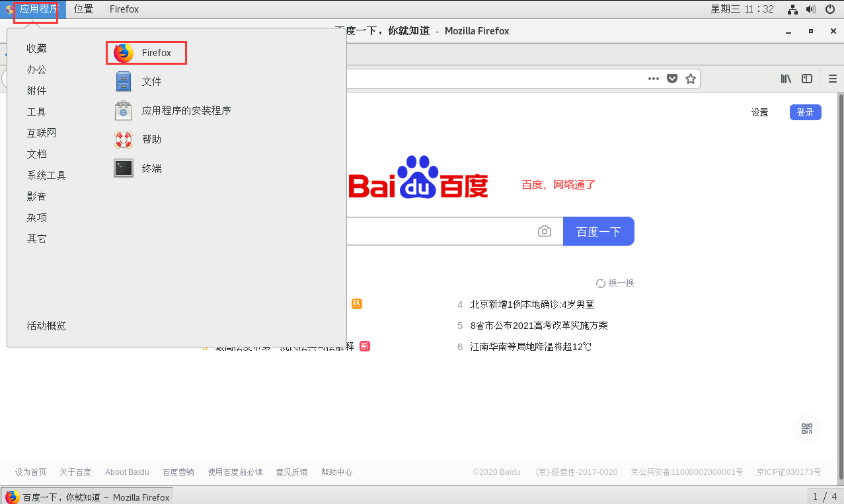The width and height of the screenshot is (844, 504).
Task: Click the 百度营销 footer link
Action: (x=178, y=472)
